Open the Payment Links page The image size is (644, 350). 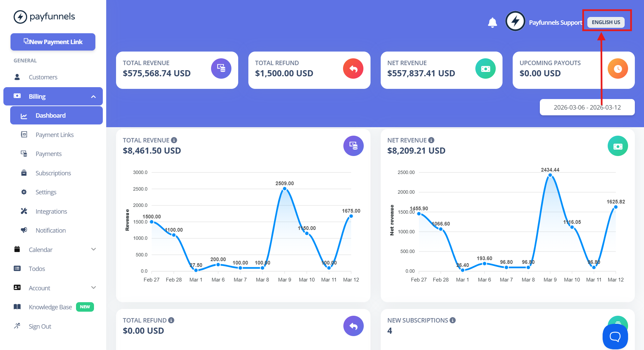(55, 135)
